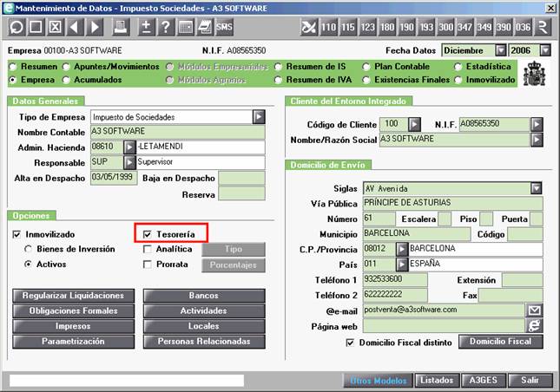Screen dimensions: 560x392
Task: Select Existencias Finales radio option
Action: pos(366,80)
